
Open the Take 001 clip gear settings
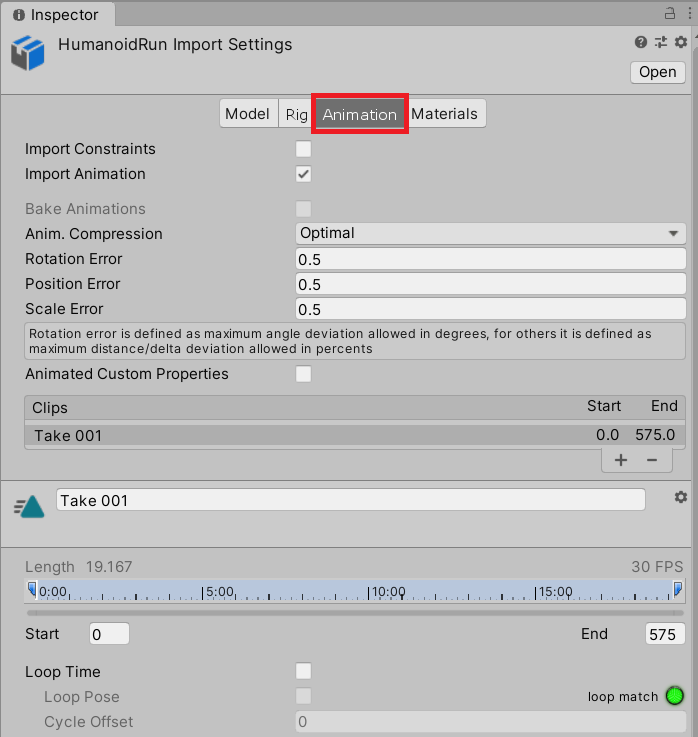click(681, 497)
